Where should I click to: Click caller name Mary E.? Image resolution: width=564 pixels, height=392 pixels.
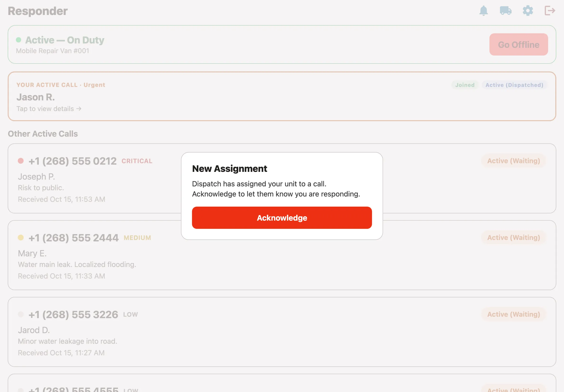point(32,253)
